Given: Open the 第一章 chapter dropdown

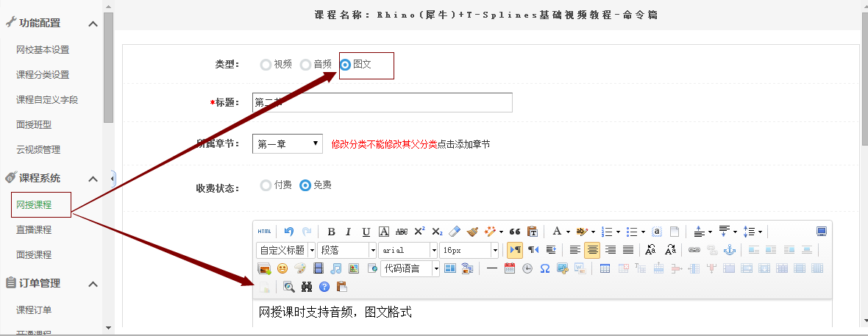Looking at the screenshot, I should (287, 144).
